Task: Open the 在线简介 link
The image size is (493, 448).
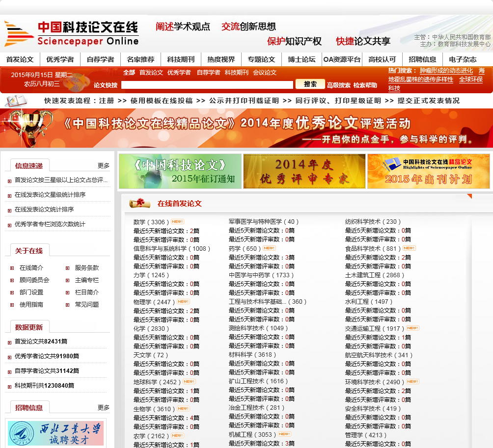Action: point(31,267)
